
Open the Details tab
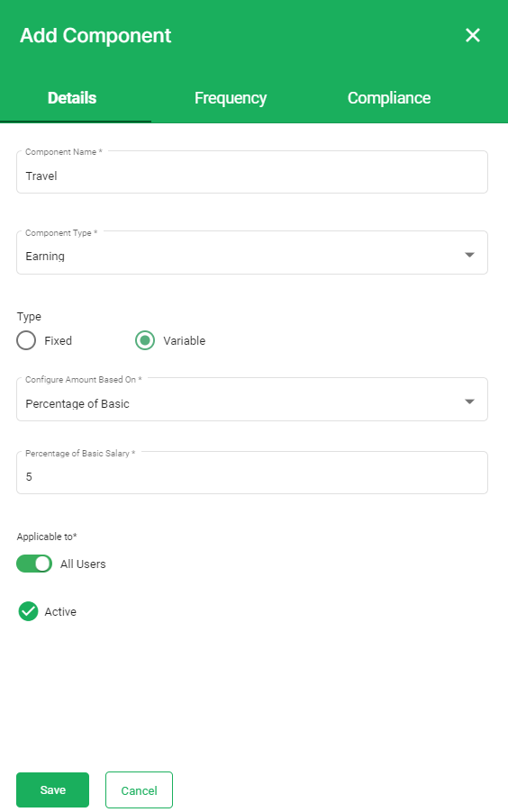pos(72,98)
